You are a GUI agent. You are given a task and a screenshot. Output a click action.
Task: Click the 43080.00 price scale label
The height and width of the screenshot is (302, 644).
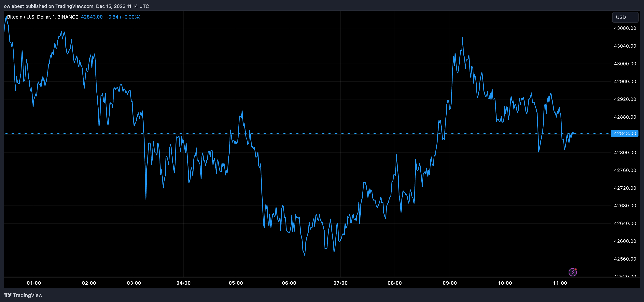tap(625, 28)
